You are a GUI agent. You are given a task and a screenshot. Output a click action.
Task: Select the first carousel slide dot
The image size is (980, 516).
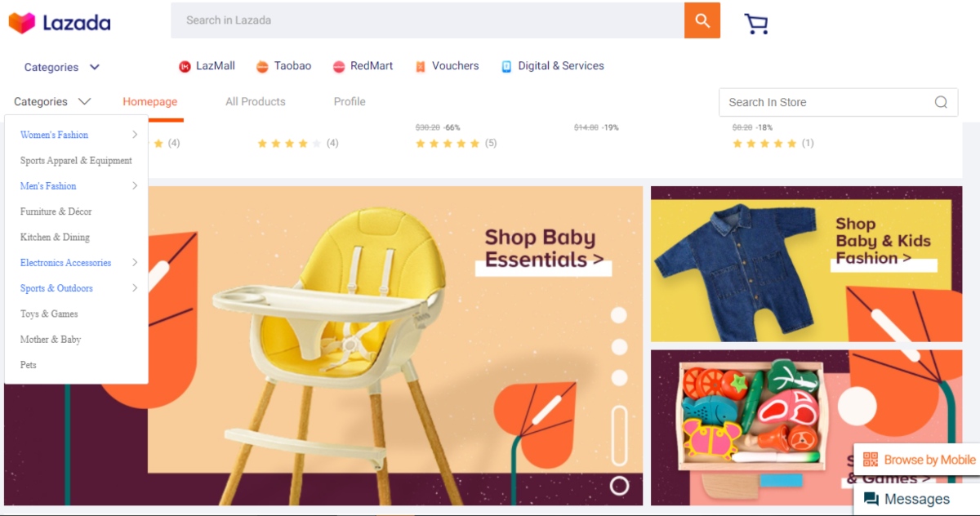pyautogui.click(x=619, y=315)
